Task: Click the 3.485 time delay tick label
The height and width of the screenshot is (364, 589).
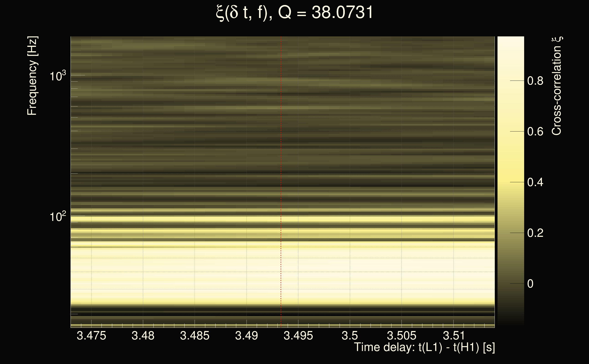Action: point(195,336)
